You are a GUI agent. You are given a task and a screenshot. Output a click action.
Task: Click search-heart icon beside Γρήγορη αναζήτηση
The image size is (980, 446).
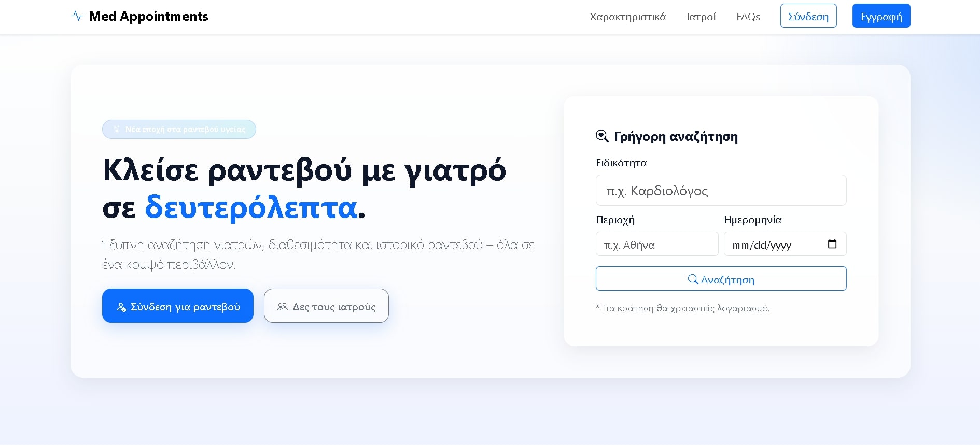602,136
